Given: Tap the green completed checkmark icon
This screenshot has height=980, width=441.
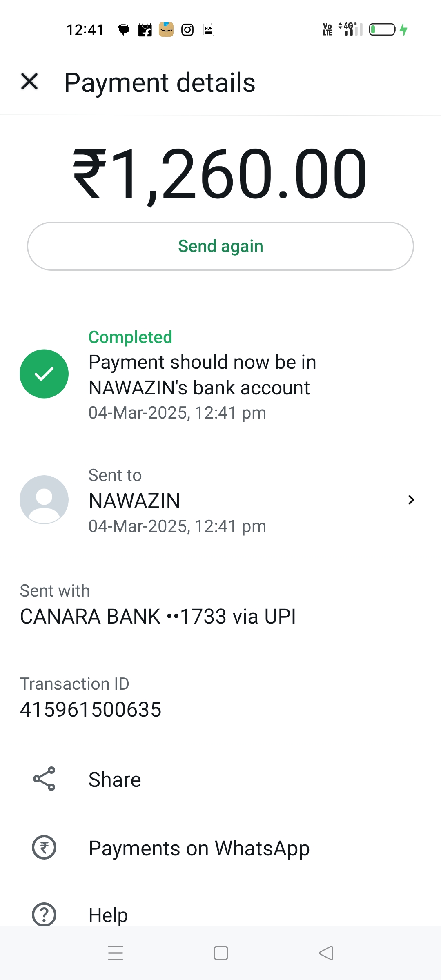Looking at the screenshot, I should (44, 374).
